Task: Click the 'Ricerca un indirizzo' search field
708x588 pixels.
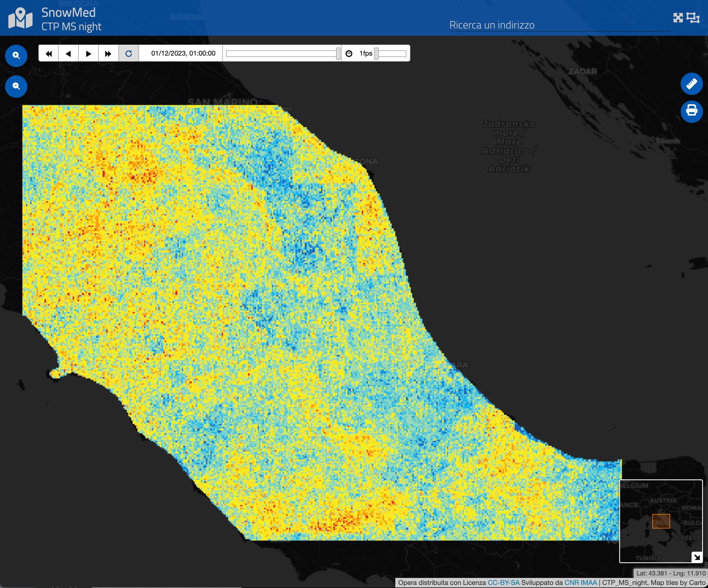Action: (x=560, y=25)
